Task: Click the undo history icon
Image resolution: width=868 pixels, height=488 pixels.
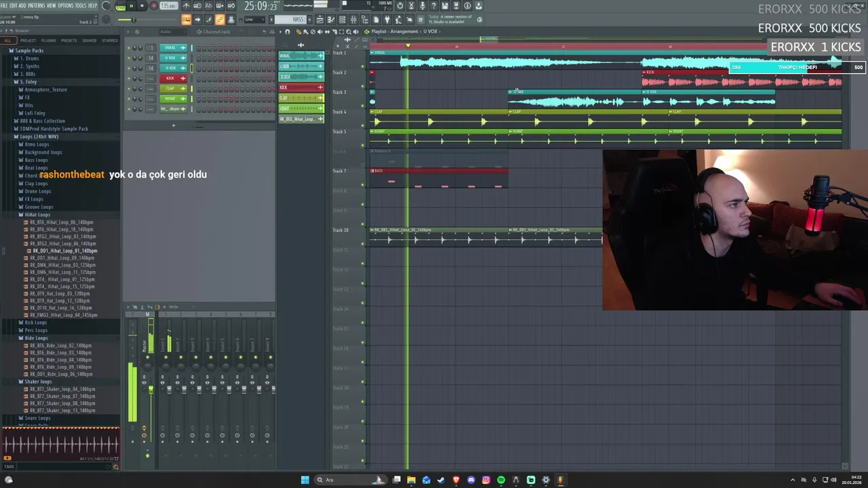Action: click(x=400, y=6)
